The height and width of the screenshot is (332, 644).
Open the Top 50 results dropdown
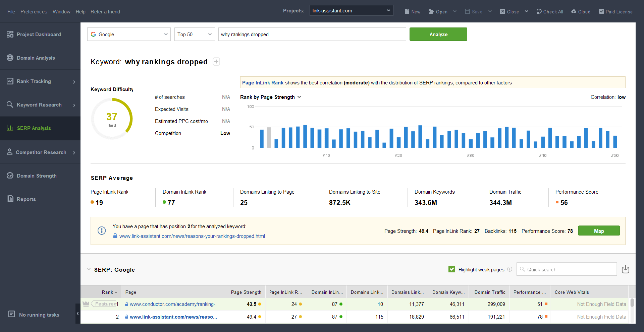pyautogui.click(x=194, y=34)
